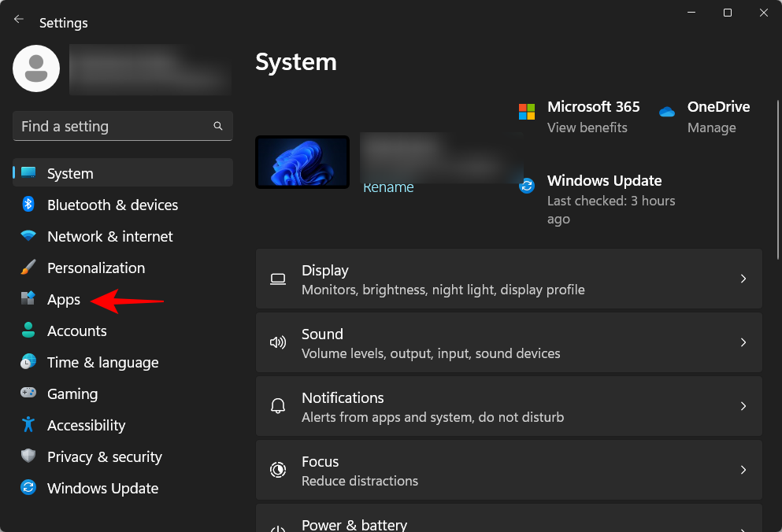Image resolution: width=782 pixels, height=532 pixels.
Task: Click the Microsoft 365 logo
Action: (526, 111)
